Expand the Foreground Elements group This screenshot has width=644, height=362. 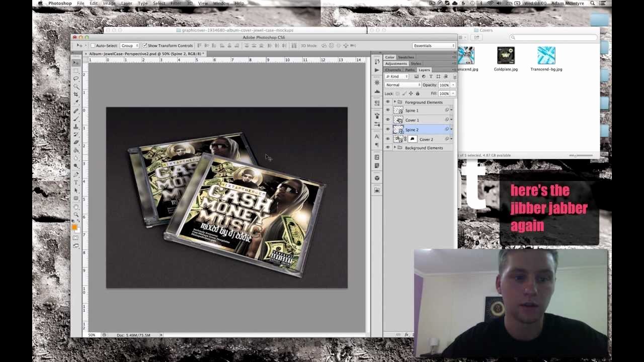[x=395, y=102]
